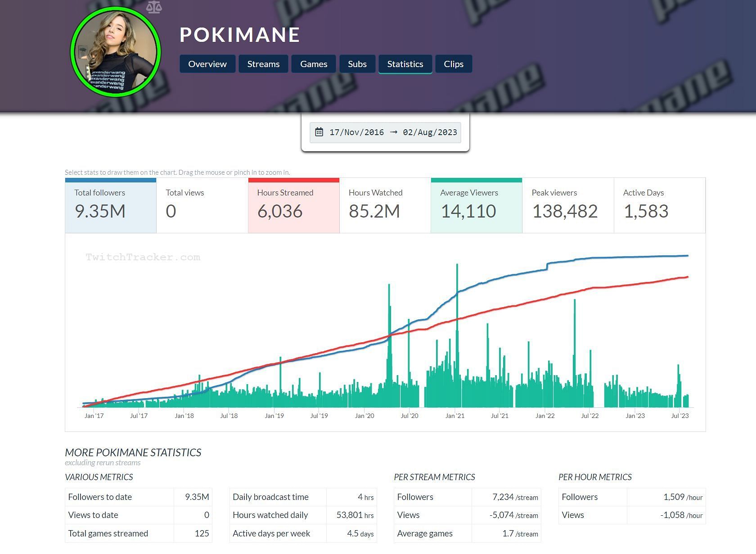Toggle Total views stat on chart
The height and width of the screenshot is (554, 756).
[x=202, y=205]
